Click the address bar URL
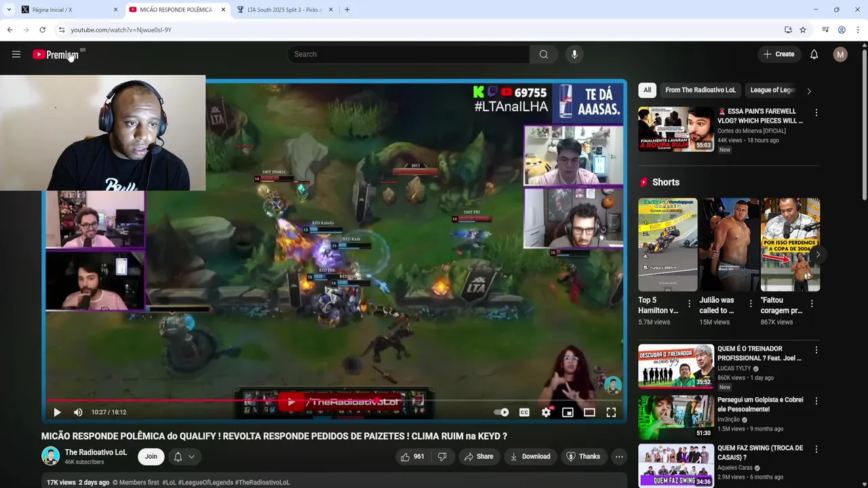Image resolution: width=868 pixels, height=488 pixels. tap(121, 30)
